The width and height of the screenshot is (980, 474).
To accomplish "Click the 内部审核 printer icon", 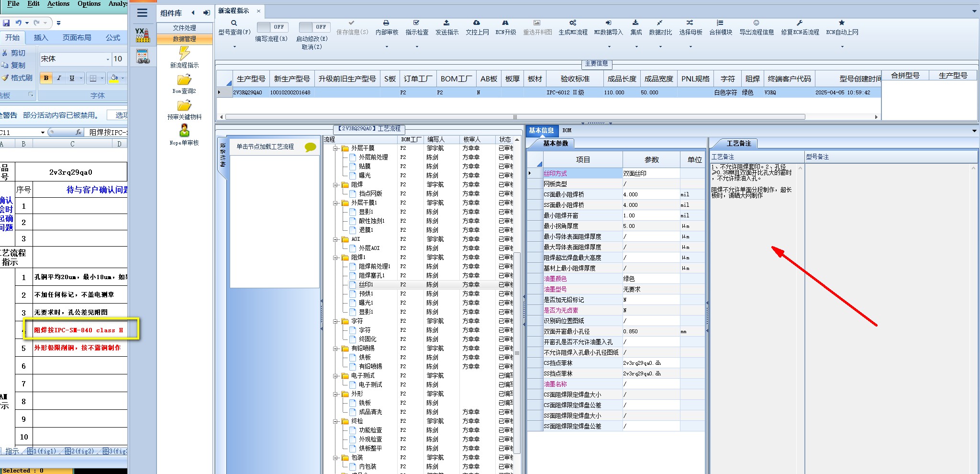I will (x=386, y=23).
